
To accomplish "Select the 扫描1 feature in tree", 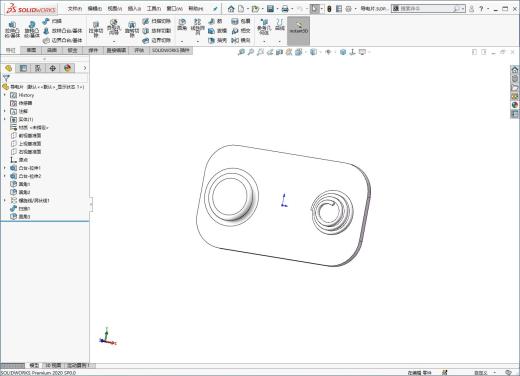I will tap(20, 208).
